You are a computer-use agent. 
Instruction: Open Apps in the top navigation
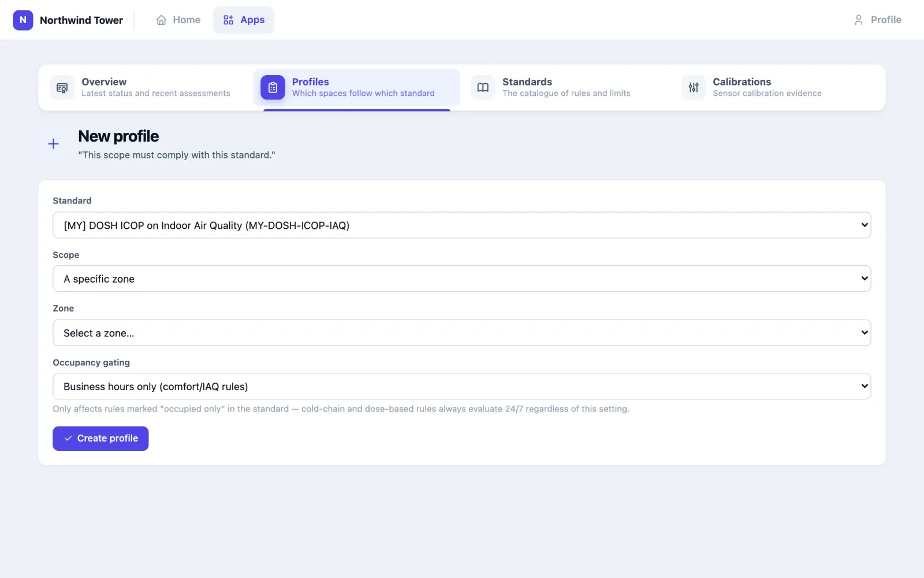(x=244, y=20)
